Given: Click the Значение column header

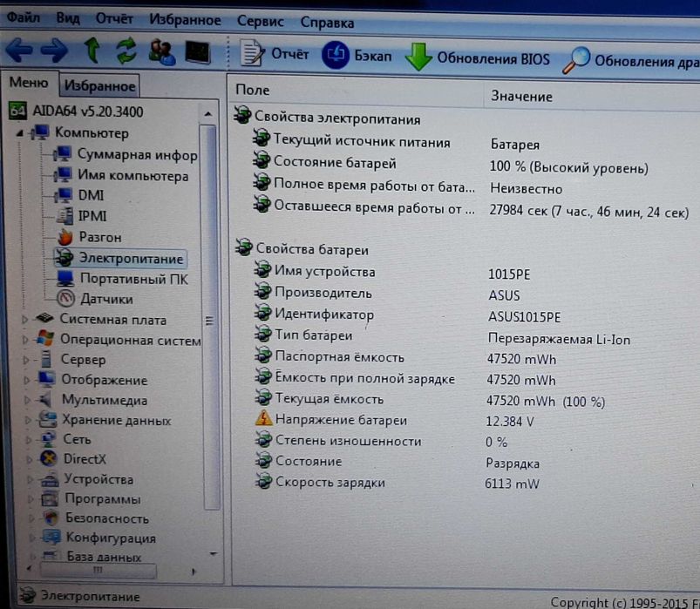Looking at the screenshot, I should tap(593, 96).
